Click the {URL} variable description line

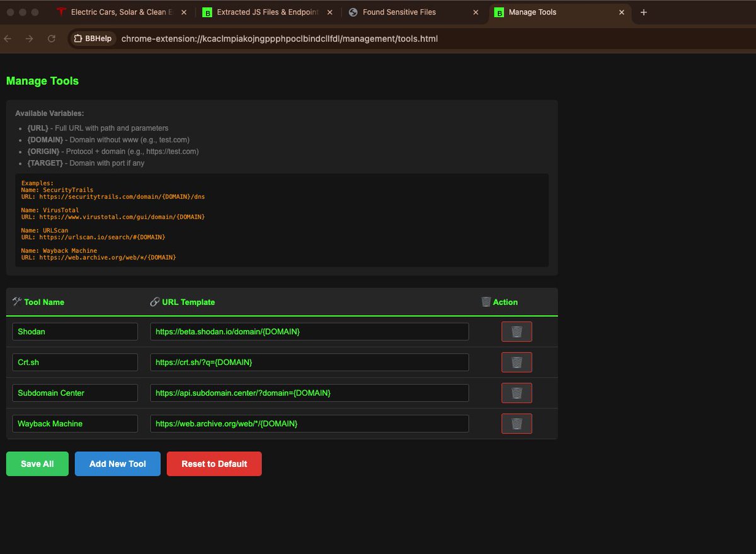98,128
